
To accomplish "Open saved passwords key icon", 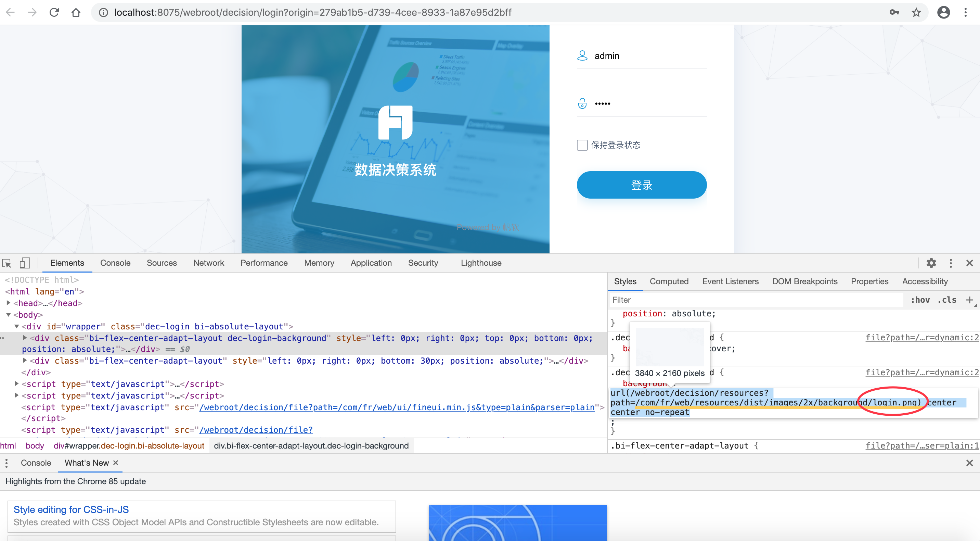I will (x=894, y=13).
